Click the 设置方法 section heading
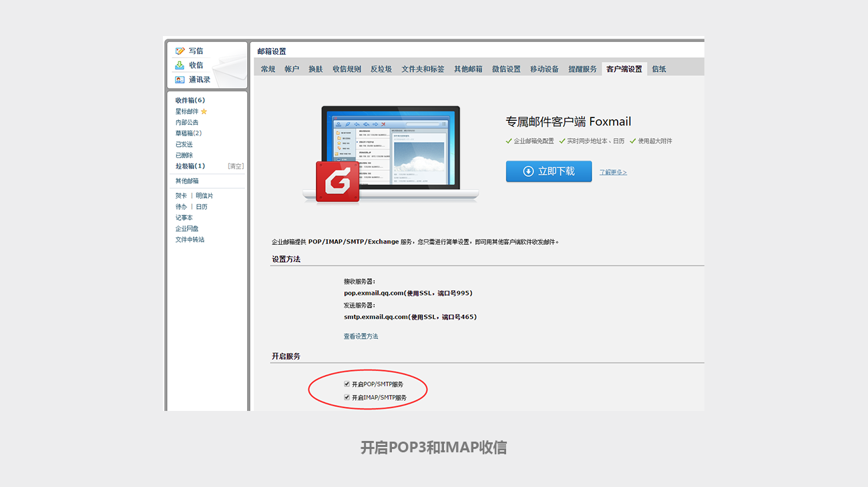This screenshot has height=487, width=868. [286, 259]
